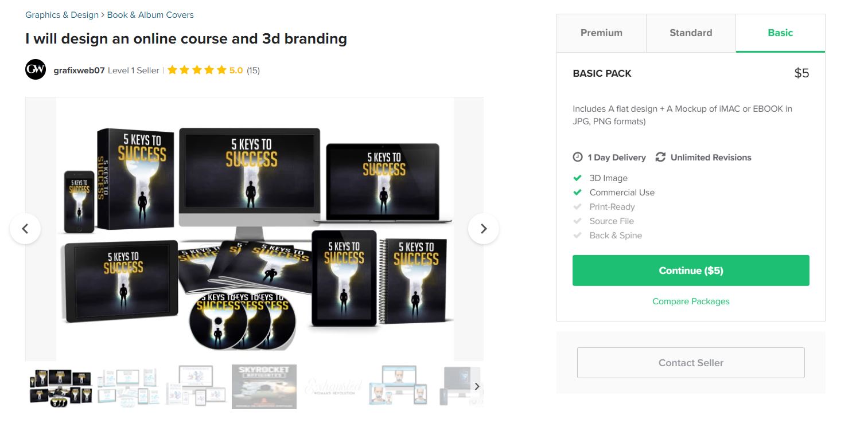Click the grayed Source File checkmark
The height and width of the screenshot is (439, 868).
coord(578,221)
